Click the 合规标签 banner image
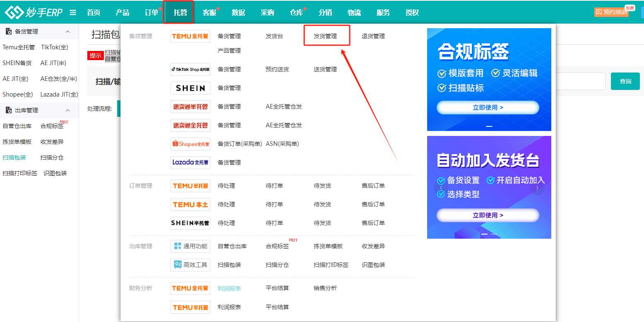 coord(489,80)
